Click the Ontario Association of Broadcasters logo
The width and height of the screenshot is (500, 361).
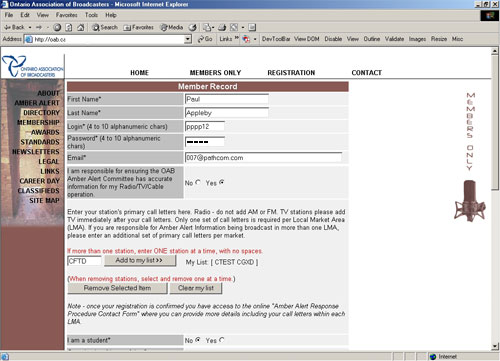pyautogui.click(x=32, y=66)
